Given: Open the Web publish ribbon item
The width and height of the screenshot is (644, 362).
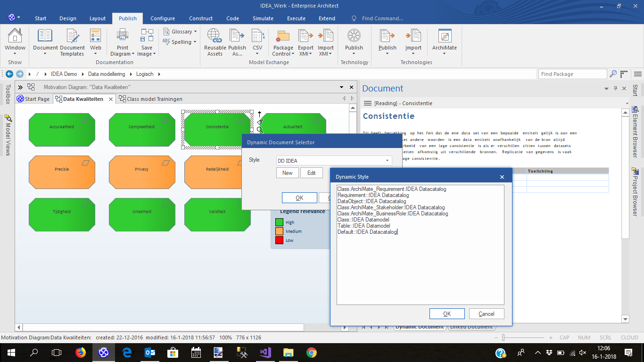Looking at the screenshot, I should click(x=96, y=41).
